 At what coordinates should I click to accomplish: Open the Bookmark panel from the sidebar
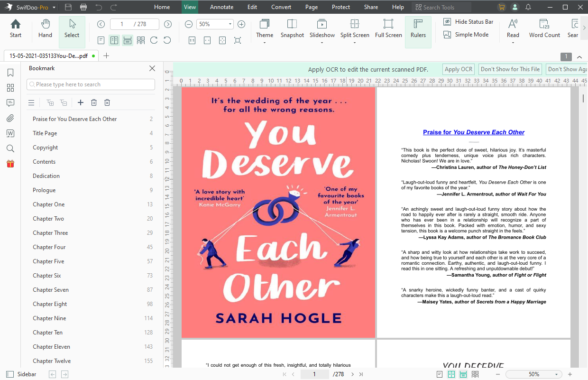coord(10,73)
